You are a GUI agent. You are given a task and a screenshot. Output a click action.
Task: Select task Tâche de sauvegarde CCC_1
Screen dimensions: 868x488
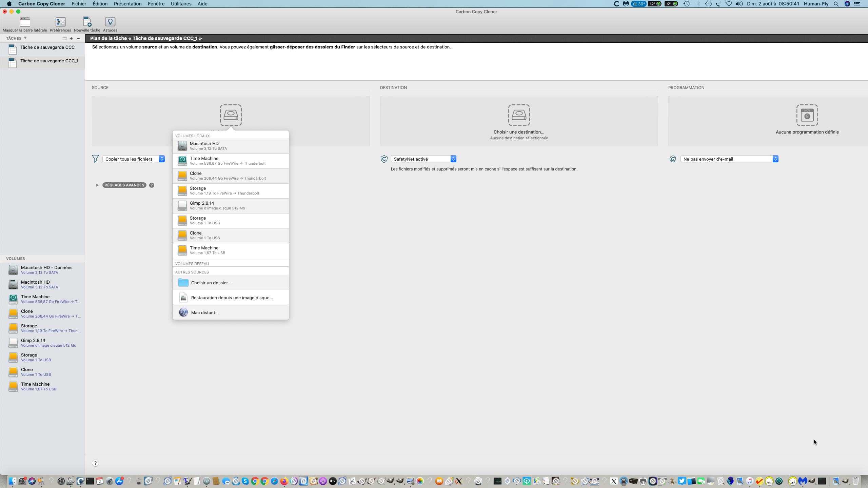[x=42, y=63]
